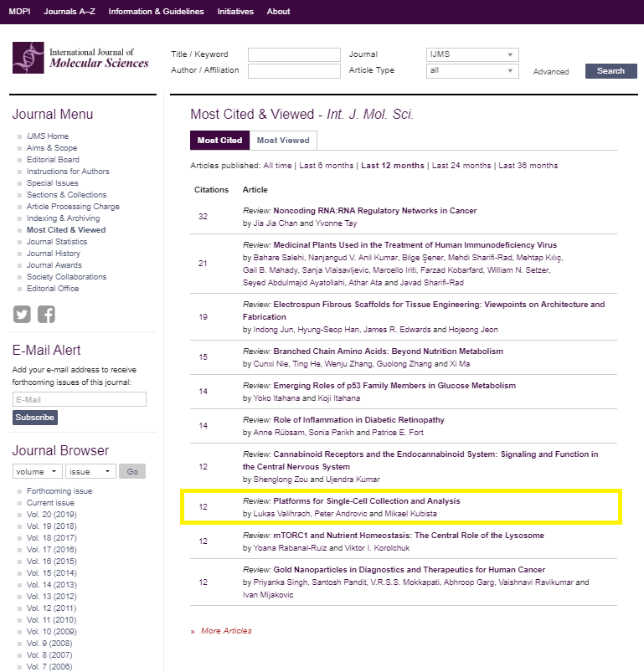Open Journals A–Z in top navigation
The image size is (644, 672).
[x=70, y=12]
